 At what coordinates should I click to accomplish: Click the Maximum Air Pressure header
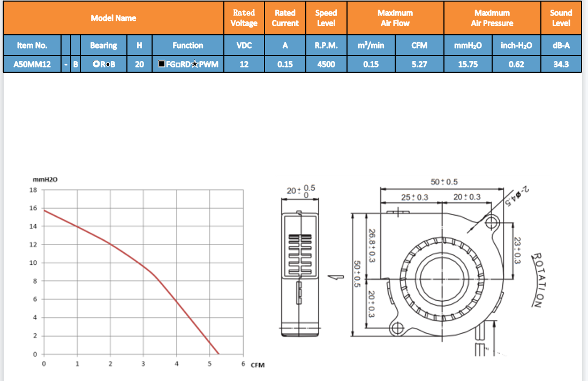[492, 18]
